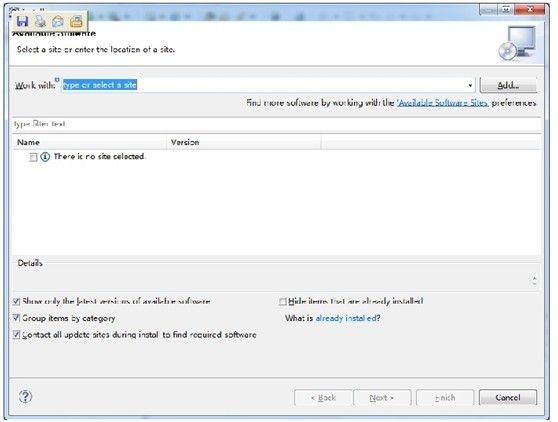
Task: Click the save floppy disk icon
Action: (x=22, y=21)
